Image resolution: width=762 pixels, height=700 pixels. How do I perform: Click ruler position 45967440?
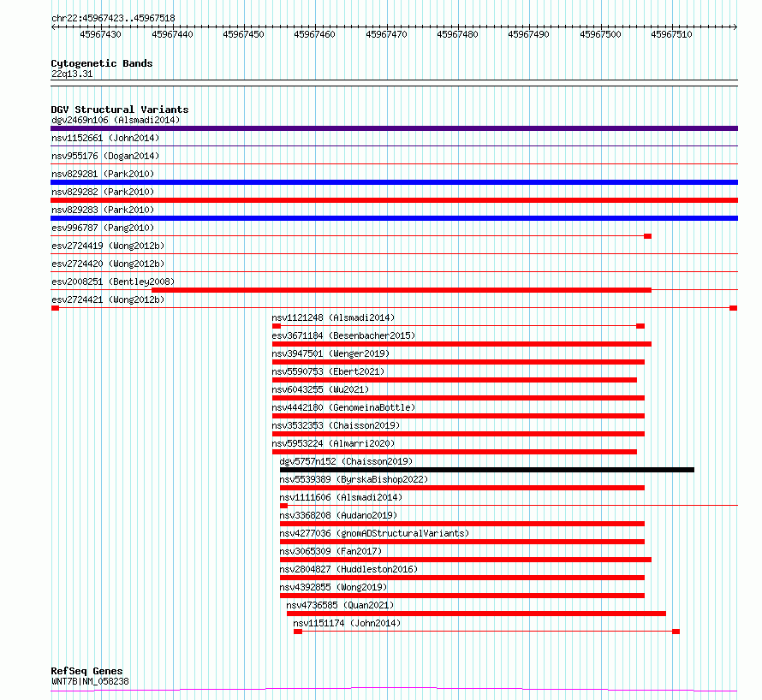pyautogui.click(x=172, y=34)
